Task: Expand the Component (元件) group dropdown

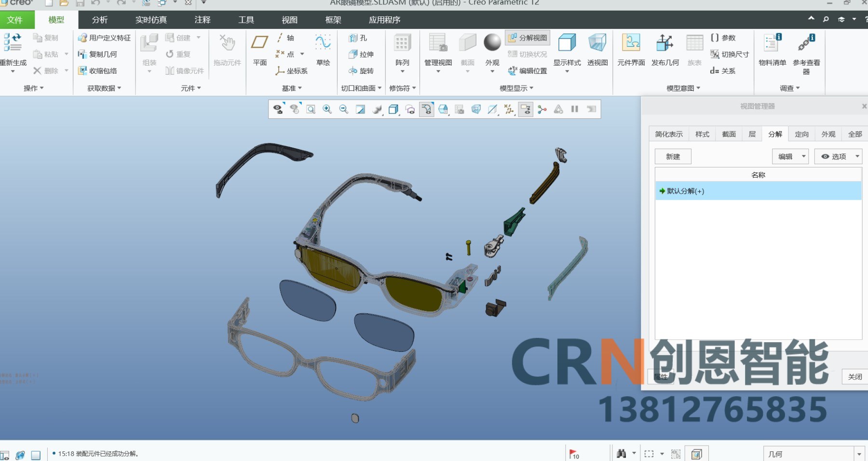Action: coord(191,88)
